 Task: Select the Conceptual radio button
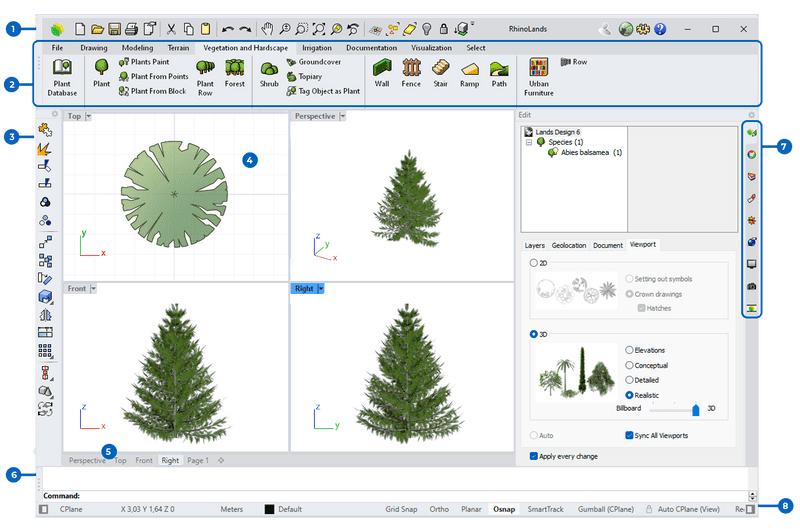pos(629,365)
